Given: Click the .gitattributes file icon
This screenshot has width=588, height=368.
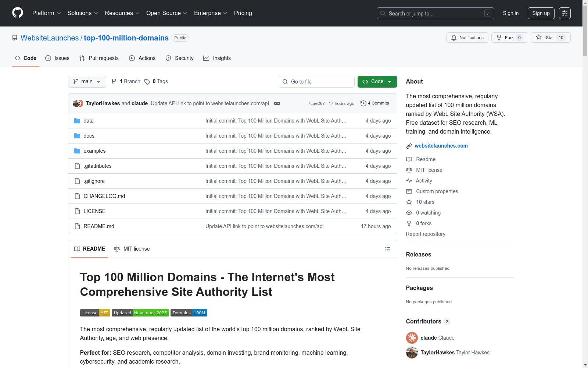Looking at the screenshot, I should pos(77,166).
